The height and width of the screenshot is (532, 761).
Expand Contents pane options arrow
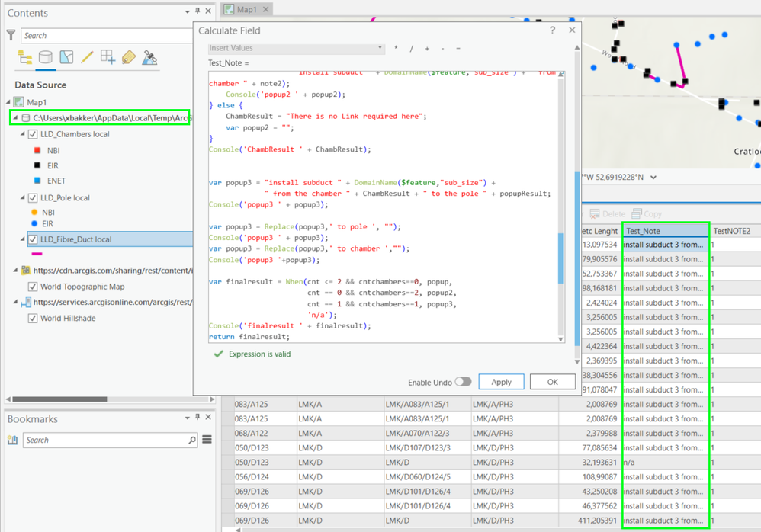click(x=188, y=12)
